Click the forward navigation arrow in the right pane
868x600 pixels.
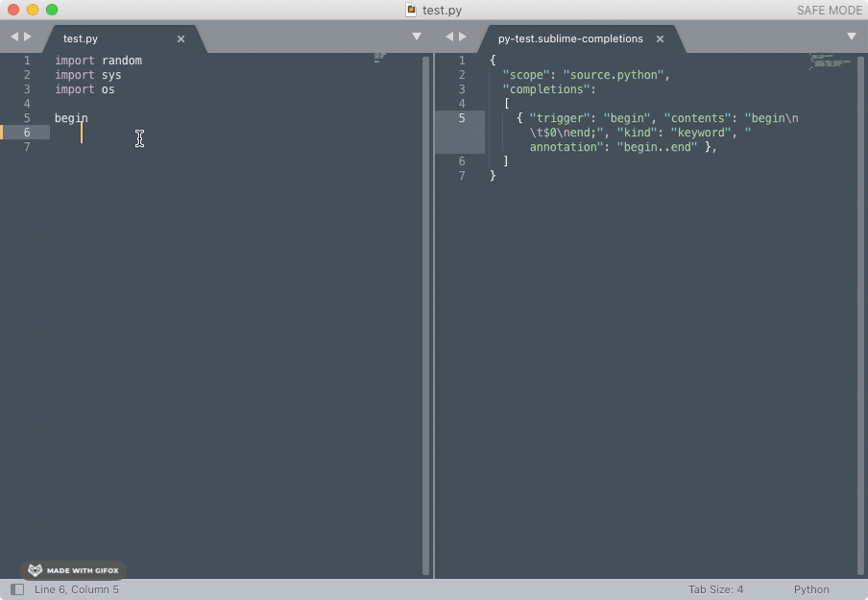point(461,36)
